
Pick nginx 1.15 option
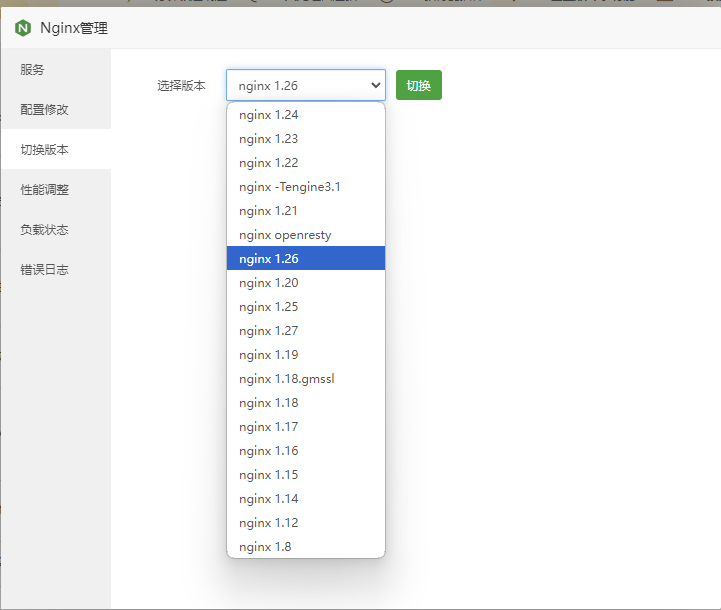click(306, 474)
